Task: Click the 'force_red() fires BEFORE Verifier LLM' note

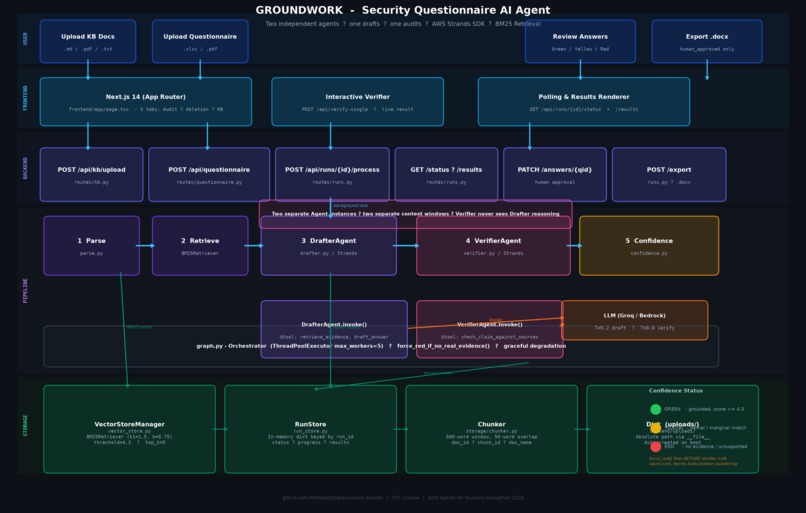Action: [687, 459]
